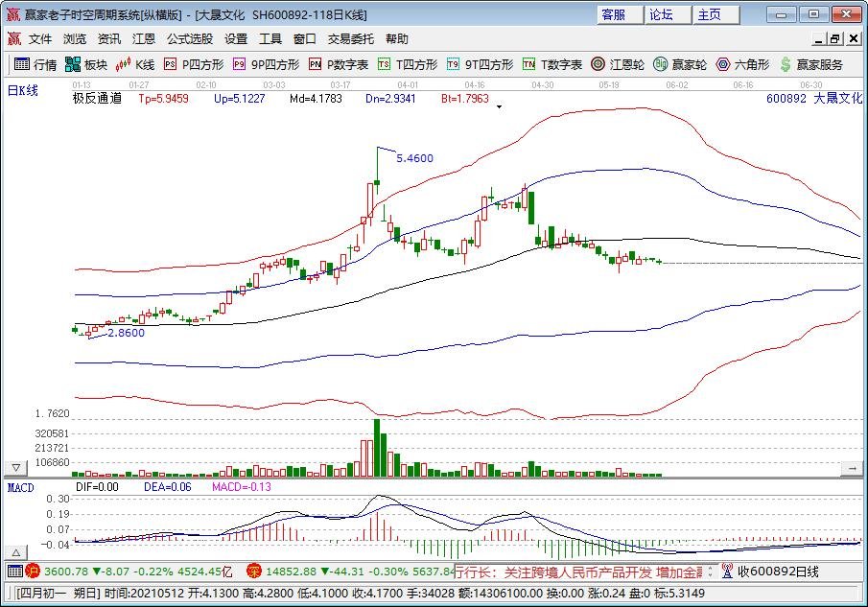Viewport: 868px width, 607px height.
Task: Open the 六角形 hexagon tool
Action: (x=742, y=65)
